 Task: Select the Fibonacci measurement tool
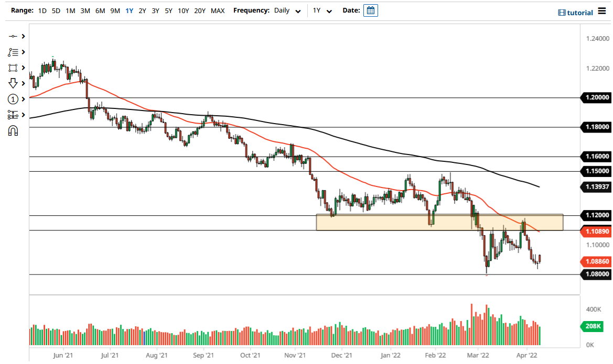pos(13,114)
